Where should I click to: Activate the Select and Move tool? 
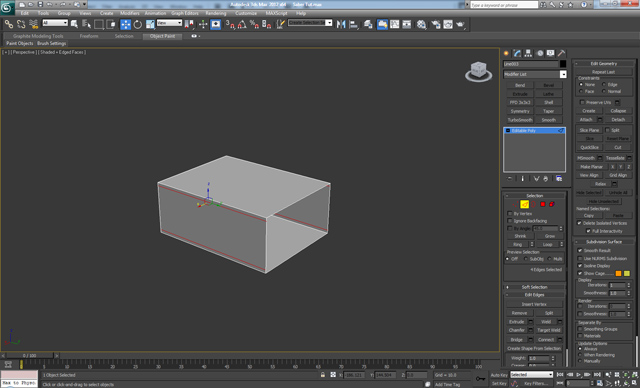pyautogui.click(x=126, y=24)
